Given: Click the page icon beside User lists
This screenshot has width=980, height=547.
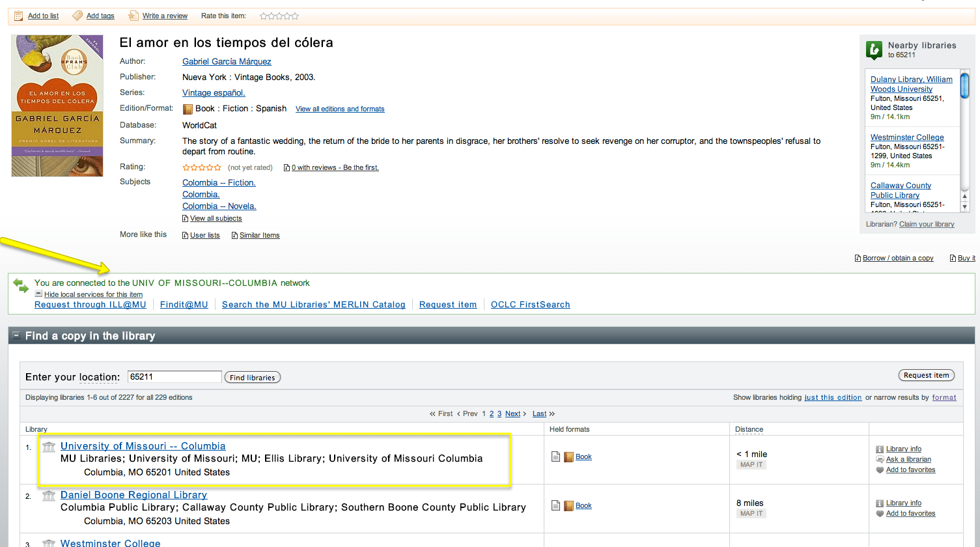Looking at the screenshot, I should point(186,236).
